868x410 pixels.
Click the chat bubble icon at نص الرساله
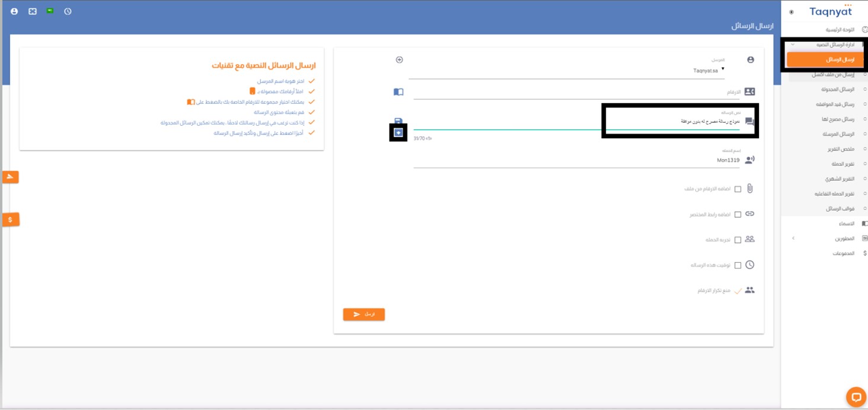tap(749, 122)
